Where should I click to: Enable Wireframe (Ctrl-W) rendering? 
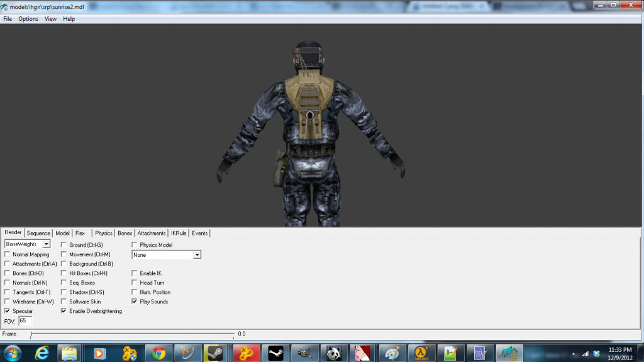click(7, 302)
